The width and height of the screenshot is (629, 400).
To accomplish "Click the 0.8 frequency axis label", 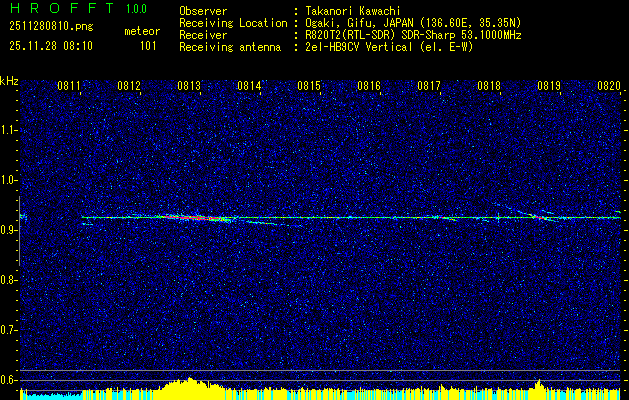I will pos(8,280).
